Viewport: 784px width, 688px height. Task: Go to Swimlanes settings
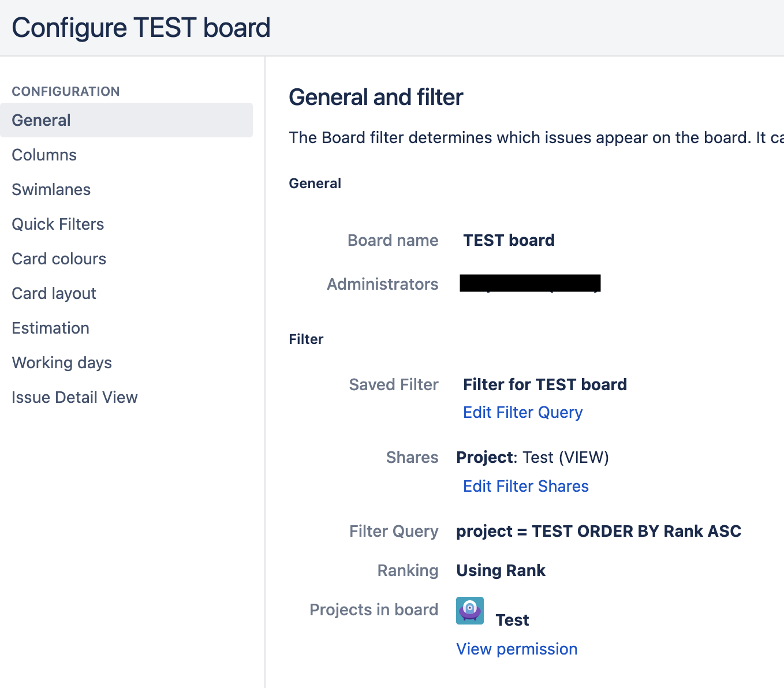click(51, 189)
